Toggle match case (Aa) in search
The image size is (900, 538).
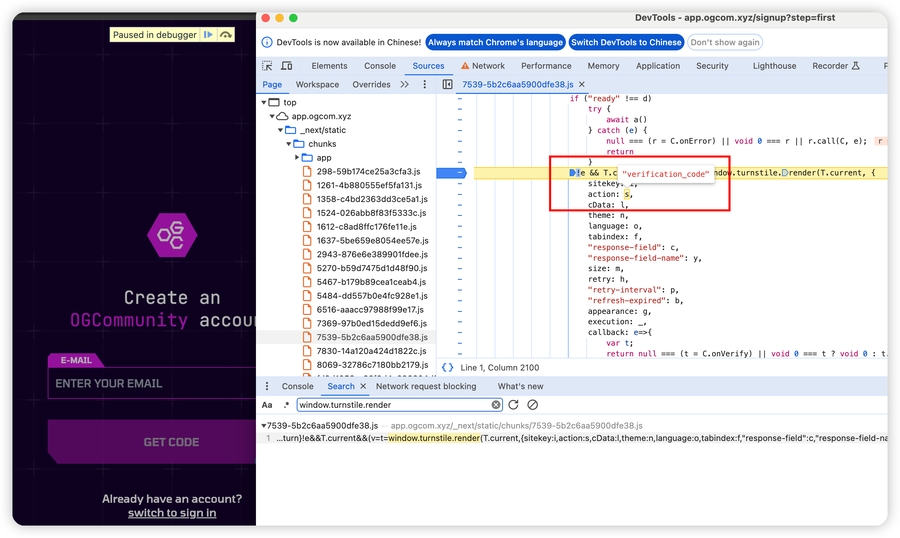(x=267, y=405)
